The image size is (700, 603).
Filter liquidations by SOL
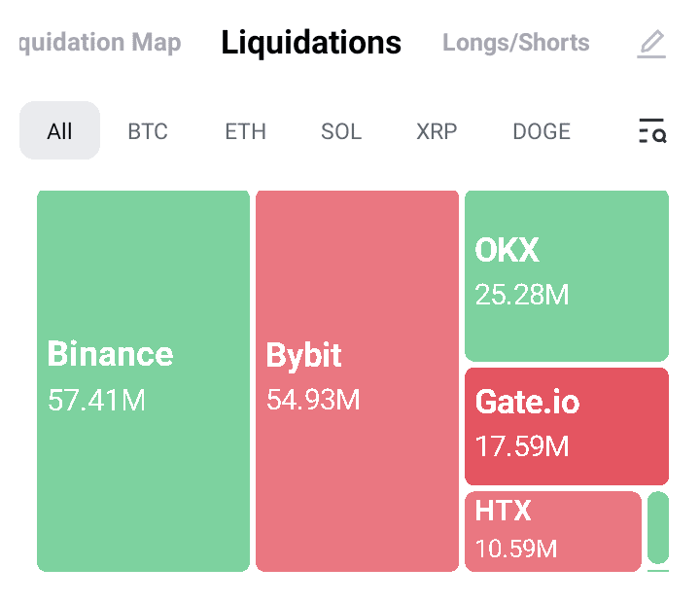pos(341,131)
